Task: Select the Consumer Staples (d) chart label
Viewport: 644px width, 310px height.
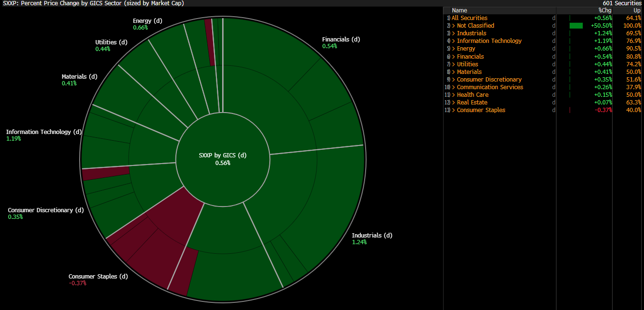Action: click(98, 277)
